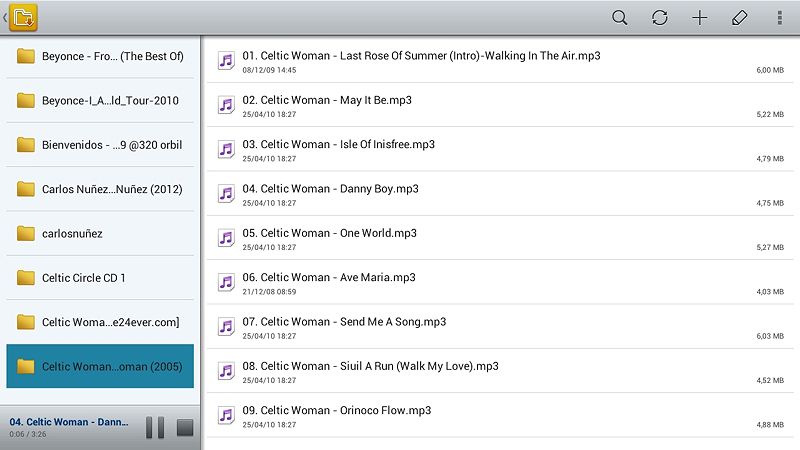Stop playback with the square button
Image resolution: width=800 pixels, height=450 pixels.
click(185, 427)
